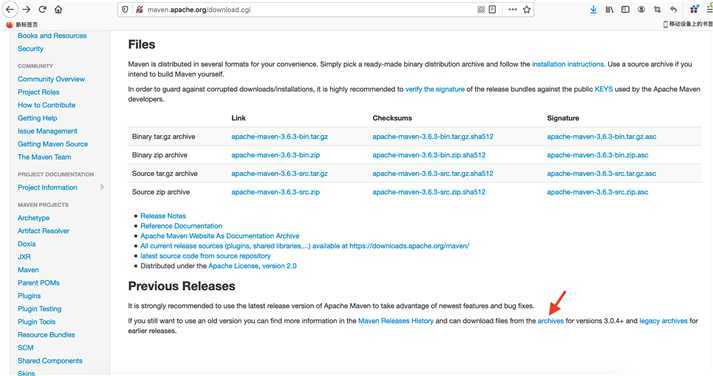The height and width of the screenshot is (376, 713).
Task: Open the library bookshelf icon
Action: 609,10
